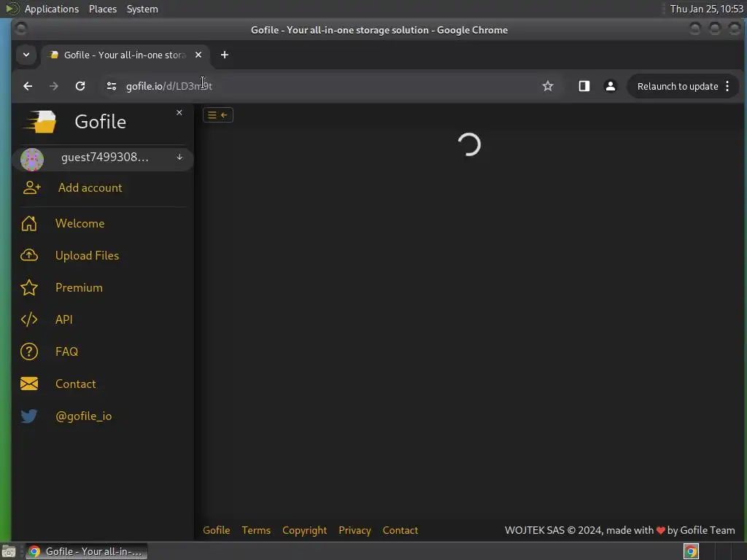Image resolution: width=747 pixels, height=560 pixels.
Task: Click the FAQ question mark icon
Action: [29, 351]
